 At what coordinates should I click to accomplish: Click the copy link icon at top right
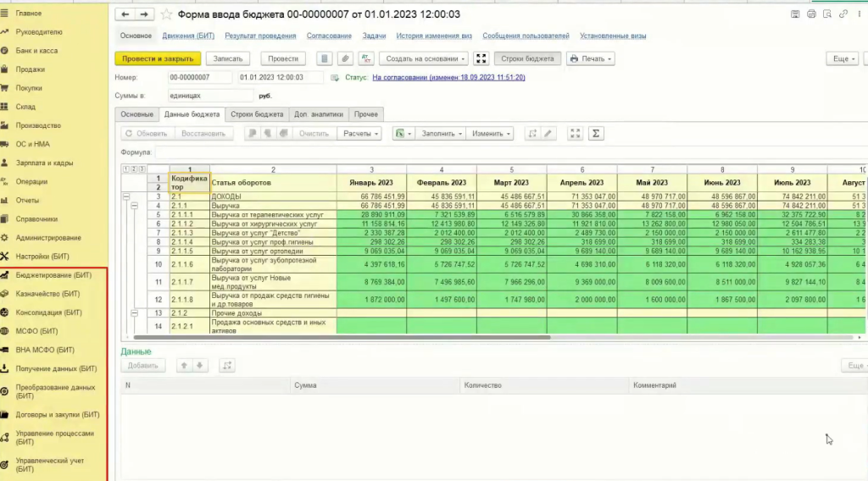point(843,14)
